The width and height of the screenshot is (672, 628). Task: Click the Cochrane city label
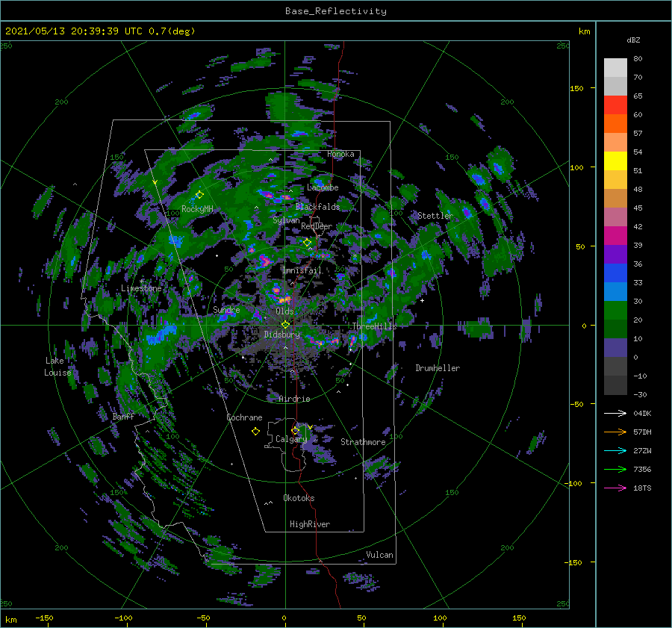pyautogui.click(x=244, y=417)
